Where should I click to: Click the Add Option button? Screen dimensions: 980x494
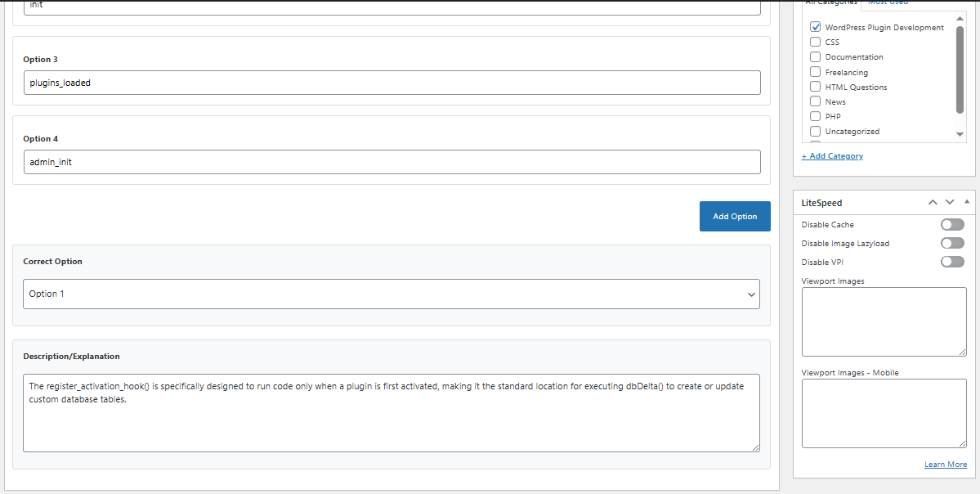tap(735, 216)
